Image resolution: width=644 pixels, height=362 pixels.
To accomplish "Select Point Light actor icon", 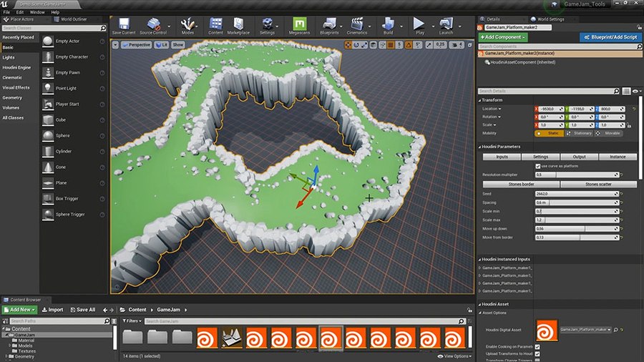I will tap(48, 88).
